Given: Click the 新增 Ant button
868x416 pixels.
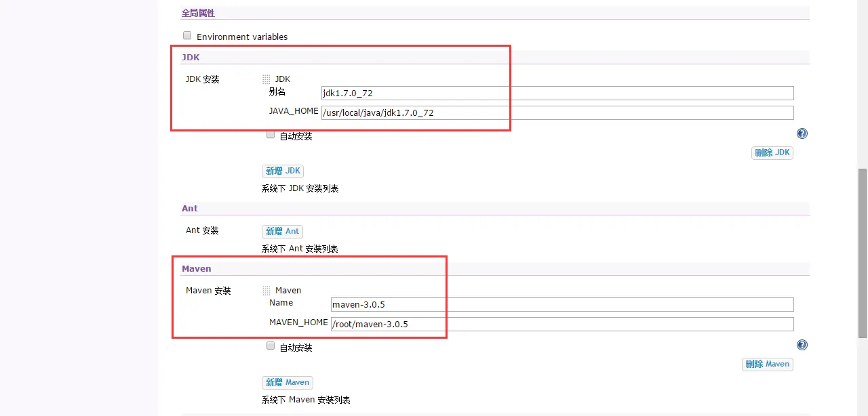Looking at the screenshot, I should point(282,232).
